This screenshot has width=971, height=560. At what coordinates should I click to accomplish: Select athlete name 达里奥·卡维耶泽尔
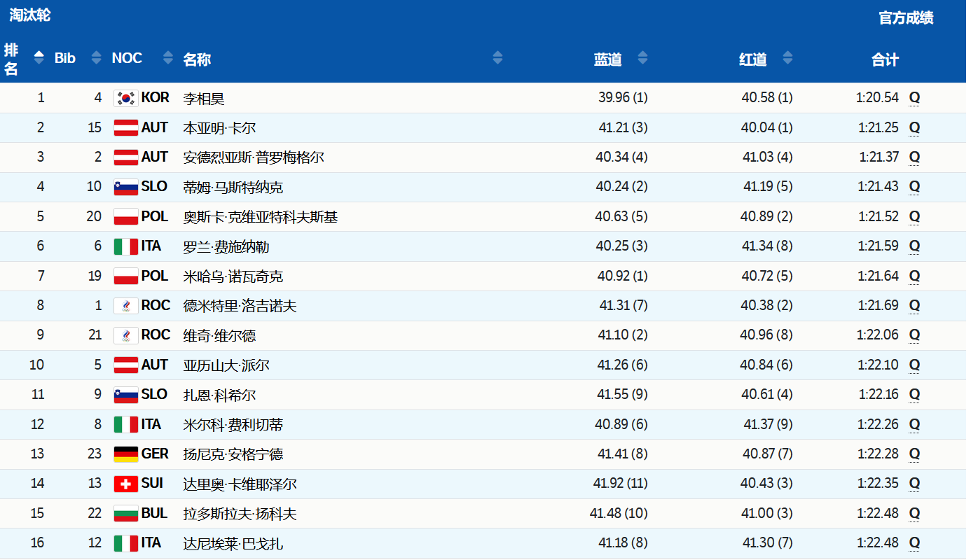(x=240, y=484)
